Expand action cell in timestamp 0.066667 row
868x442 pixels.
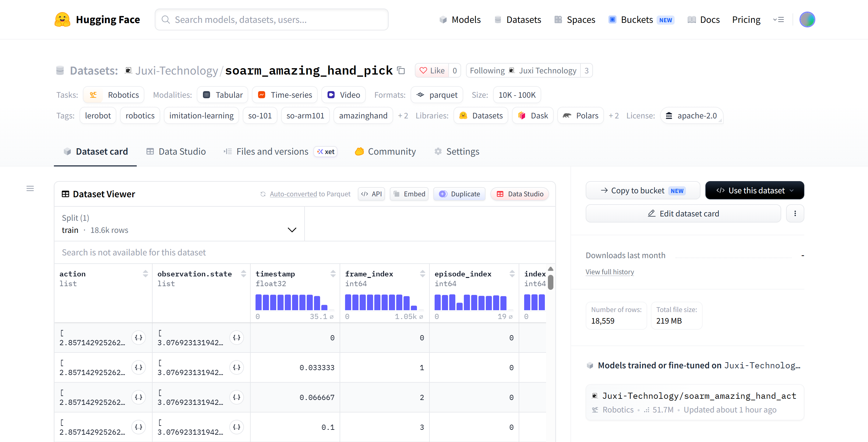(139, 397)
